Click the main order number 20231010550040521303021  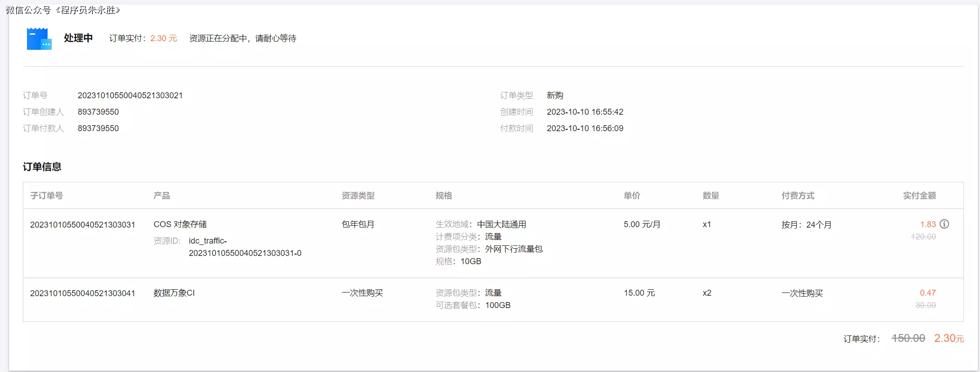click(130, 96)
